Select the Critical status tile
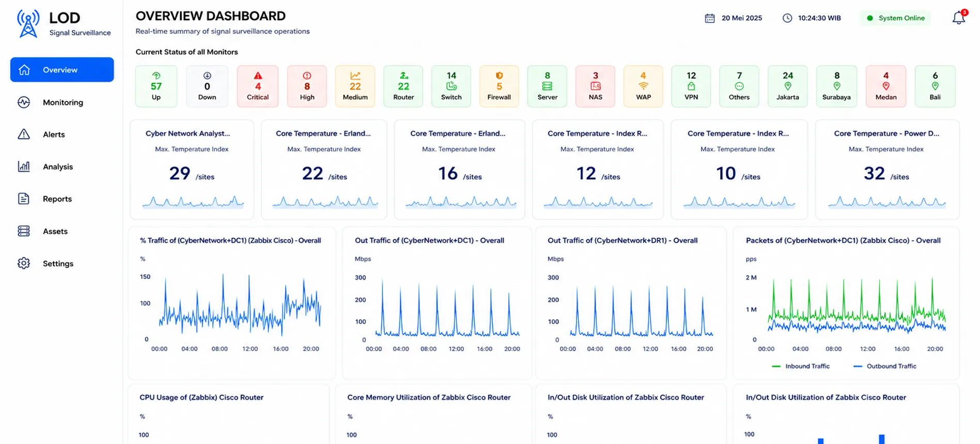980x444 pixels. click(258, 86)
